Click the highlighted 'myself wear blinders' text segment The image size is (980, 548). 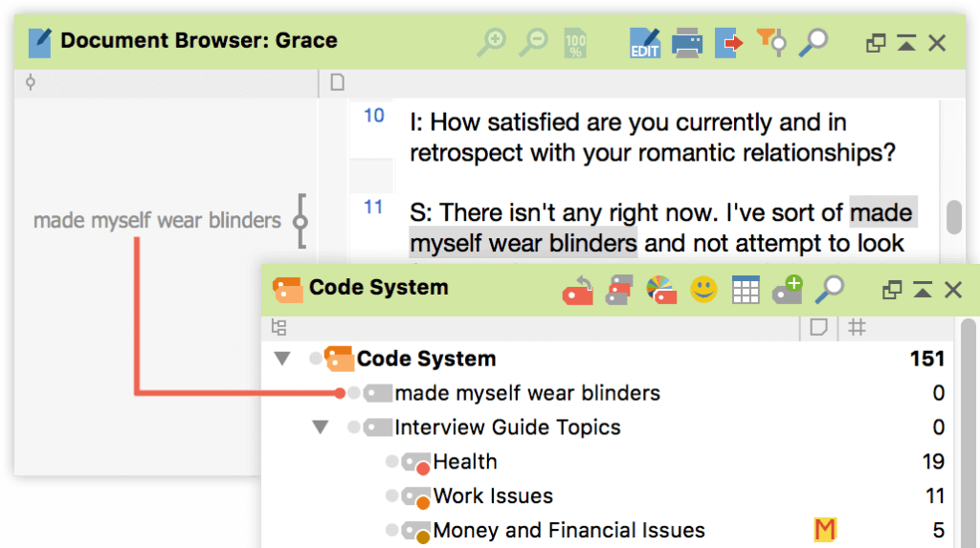523,243
